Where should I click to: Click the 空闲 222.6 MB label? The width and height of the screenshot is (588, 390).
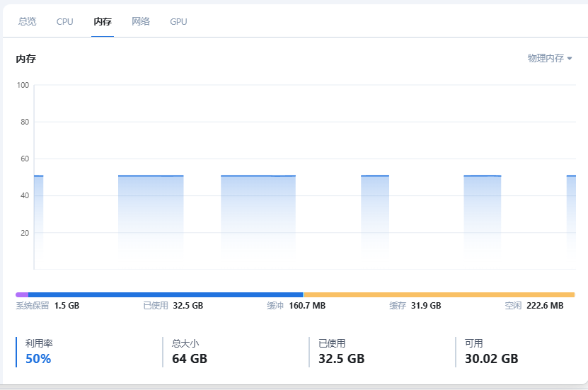click(x=534, y=306)
